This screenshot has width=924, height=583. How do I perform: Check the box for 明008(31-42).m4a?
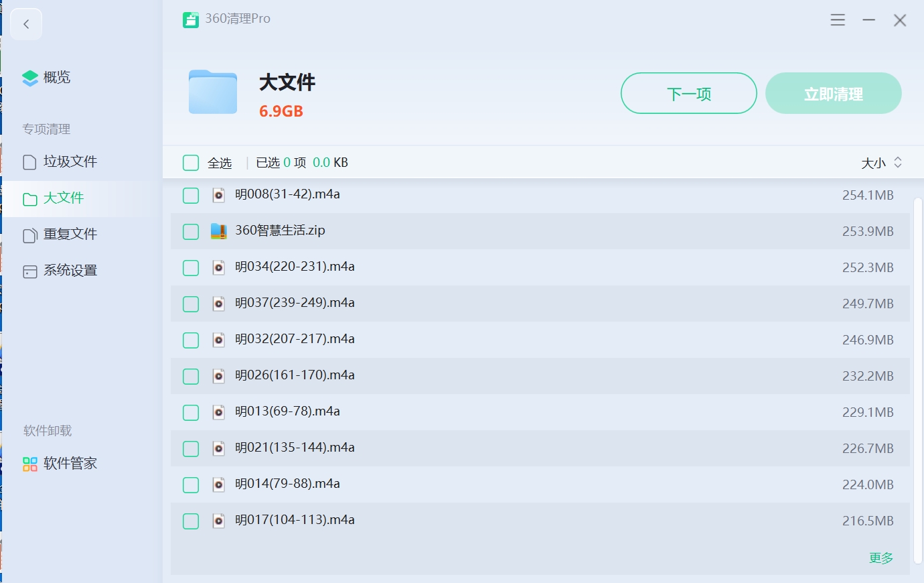pos(191,196)
